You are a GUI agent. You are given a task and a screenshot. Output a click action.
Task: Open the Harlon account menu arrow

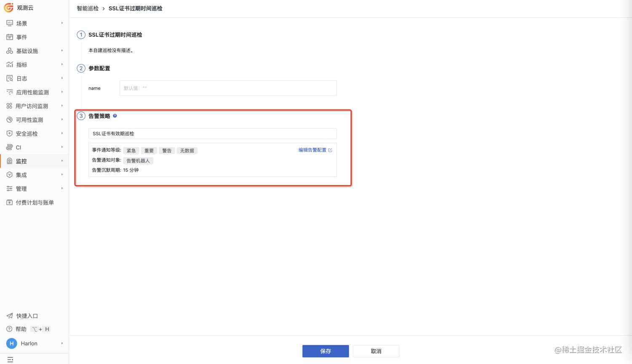point(62,343)
